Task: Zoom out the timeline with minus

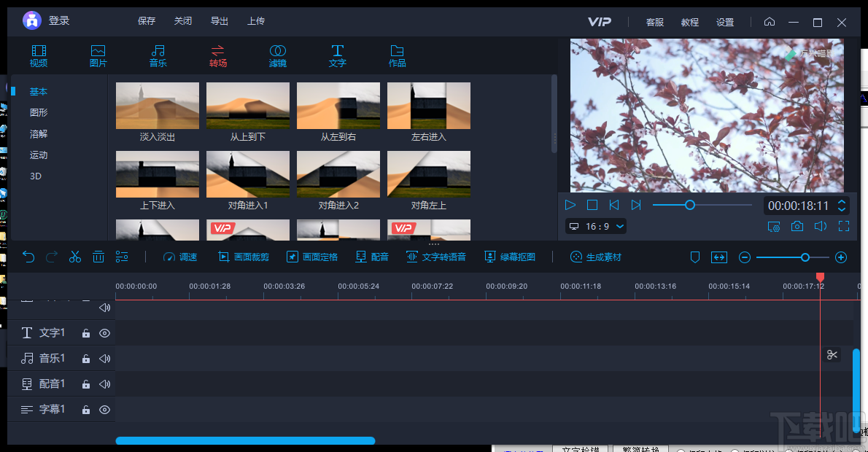Action: tap(745, 257)
